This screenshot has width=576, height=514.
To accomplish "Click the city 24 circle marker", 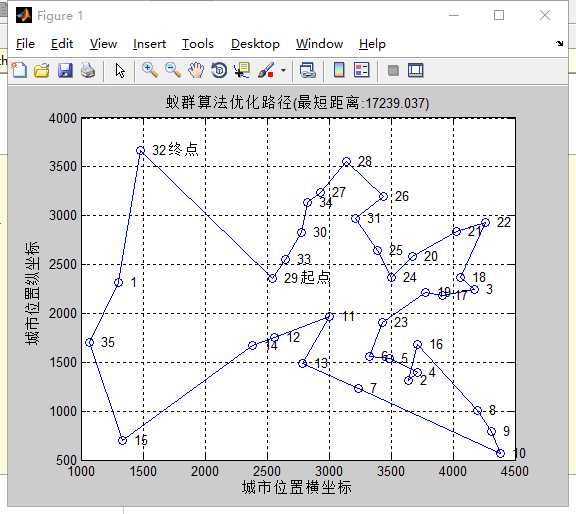I will click(392, 277).
